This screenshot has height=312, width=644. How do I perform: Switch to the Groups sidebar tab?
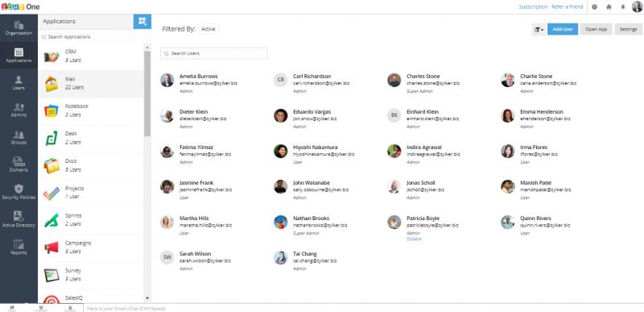coord(19,137)
